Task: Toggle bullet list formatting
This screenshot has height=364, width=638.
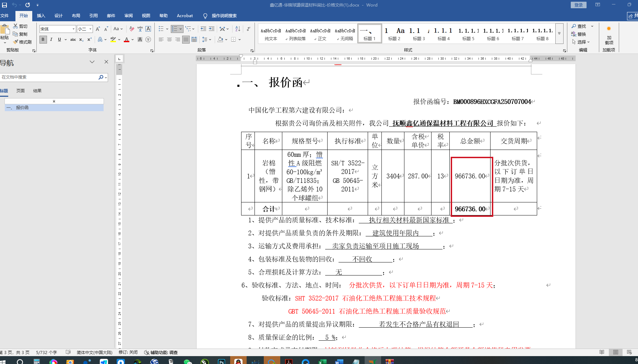Action: point(161,29)
